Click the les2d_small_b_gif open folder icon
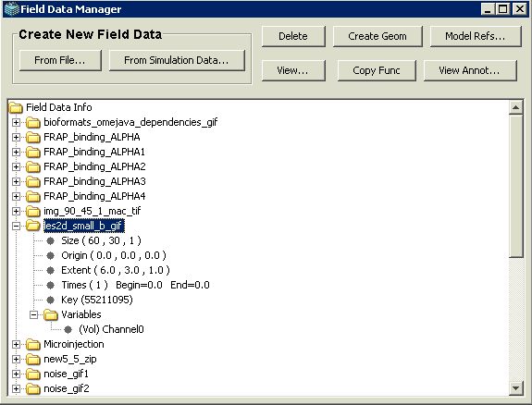The width and height of the screenshot is (532, 405). coord(33,226)
